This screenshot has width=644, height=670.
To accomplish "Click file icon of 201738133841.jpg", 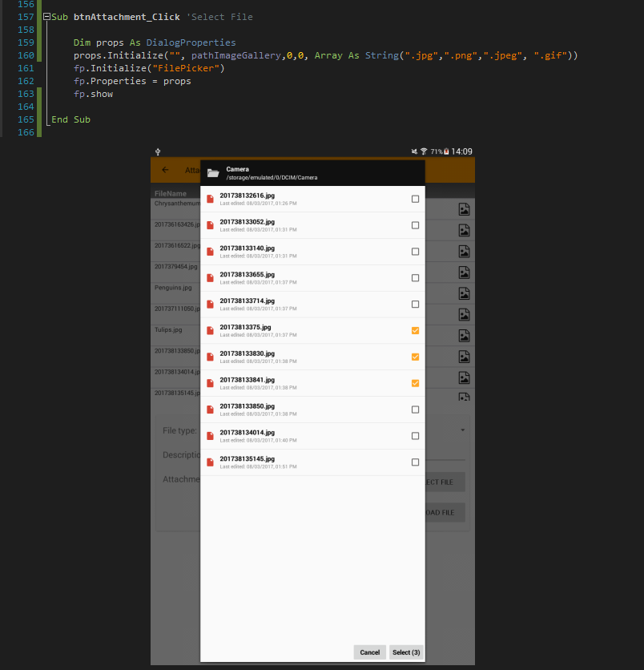I will [210, 383].
